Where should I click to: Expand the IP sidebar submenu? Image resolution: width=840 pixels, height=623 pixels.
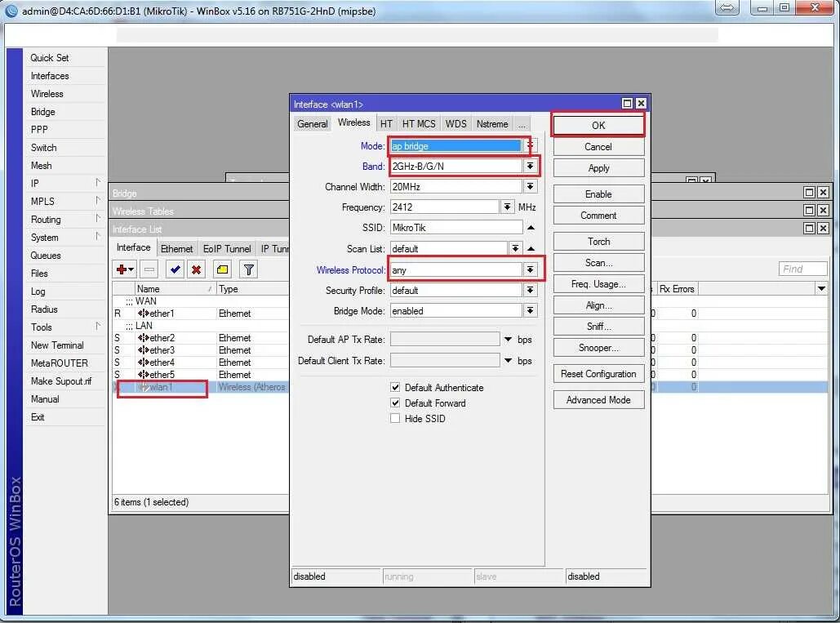pos(65,184)
